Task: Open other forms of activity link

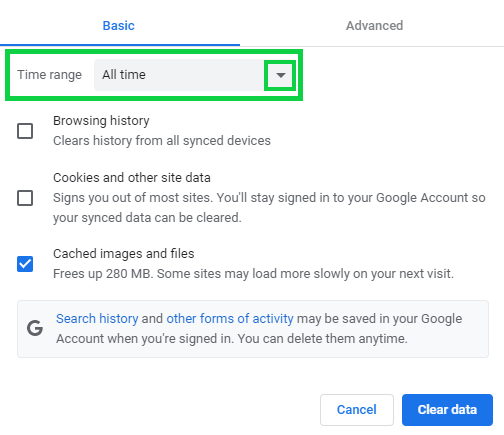Action: point(230,318)
